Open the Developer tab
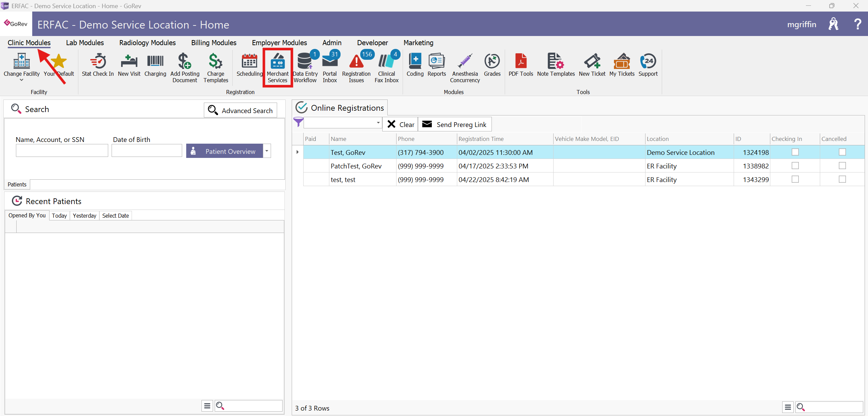This screenshot has height=416, width=868. 372,43
